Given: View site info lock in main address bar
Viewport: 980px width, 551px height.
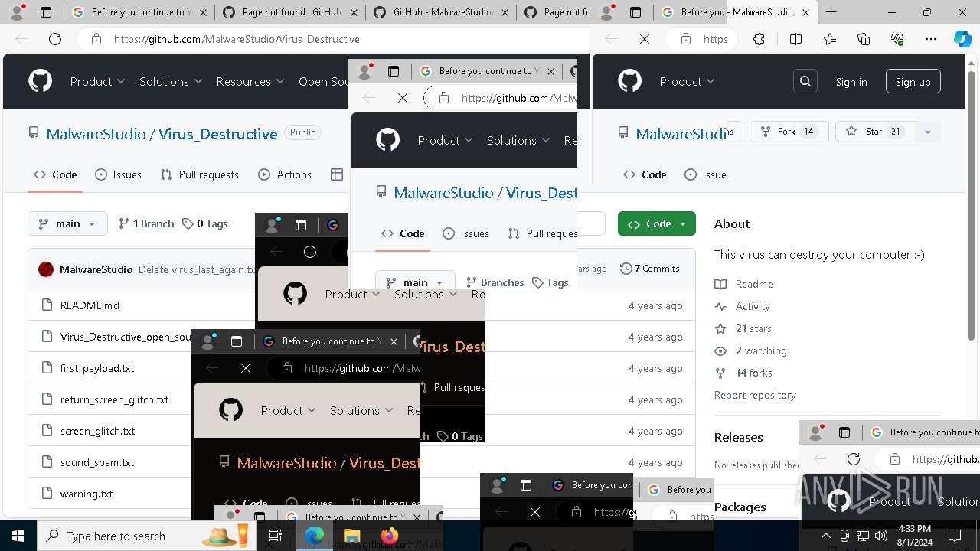Looking at the screenshot, I should [96, 39].
